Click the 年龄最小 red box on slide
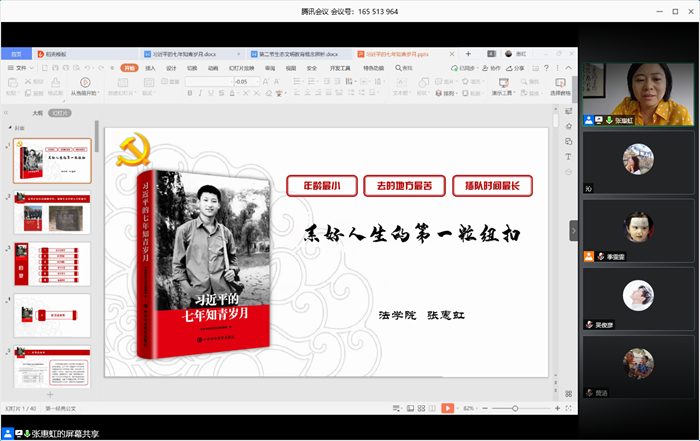This screenshot has height=441, width=700. click(x=322, y=186)
